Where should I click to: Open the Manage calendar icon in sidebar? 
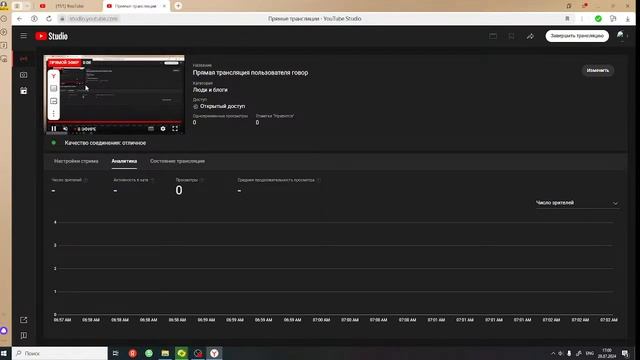tap(24, 91)
